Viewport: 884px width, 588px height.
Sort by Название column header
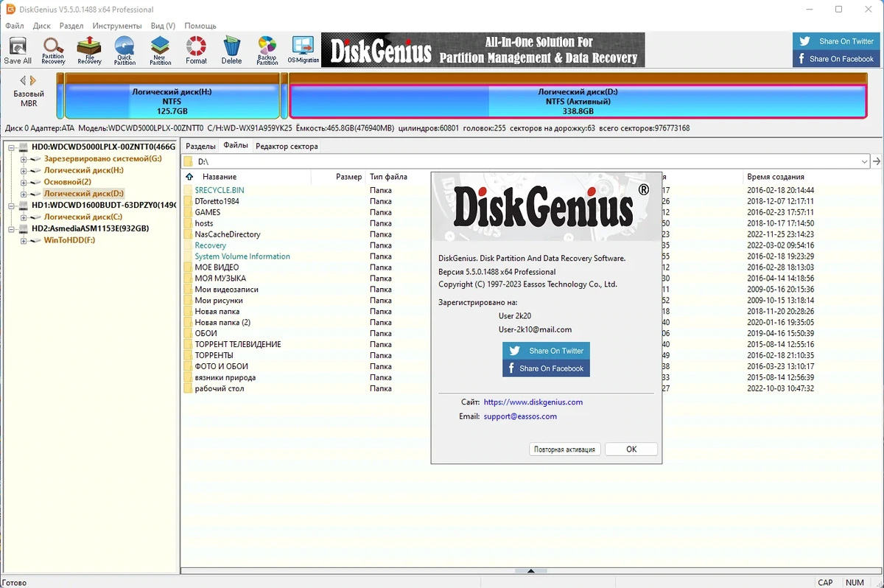219,177
